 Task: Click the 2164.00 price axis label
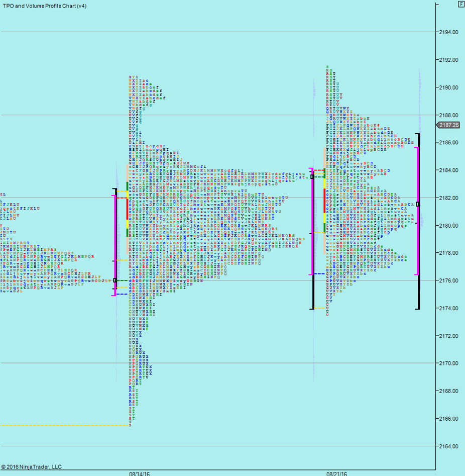click(x=448, y=446)
